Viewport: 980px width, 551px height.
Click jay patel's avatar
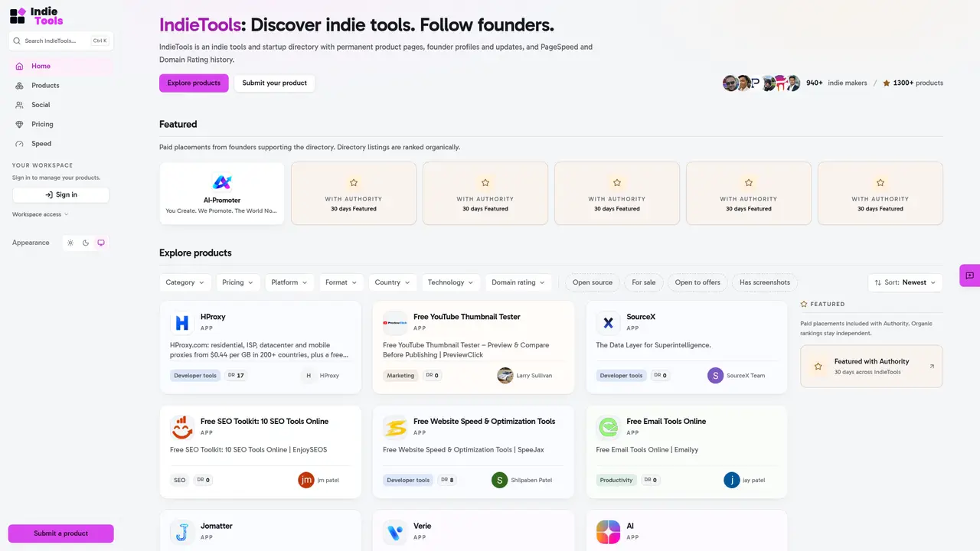point(732,481)
